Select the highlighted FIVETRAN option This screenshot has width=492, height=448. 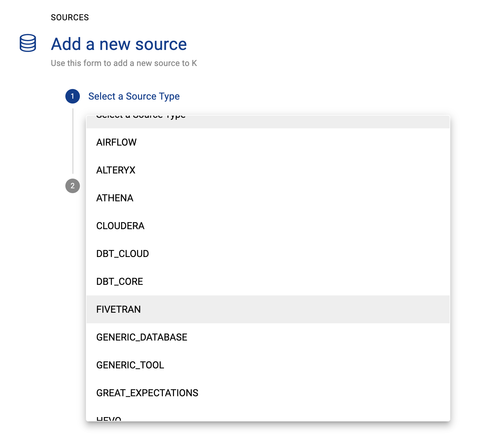118,309
